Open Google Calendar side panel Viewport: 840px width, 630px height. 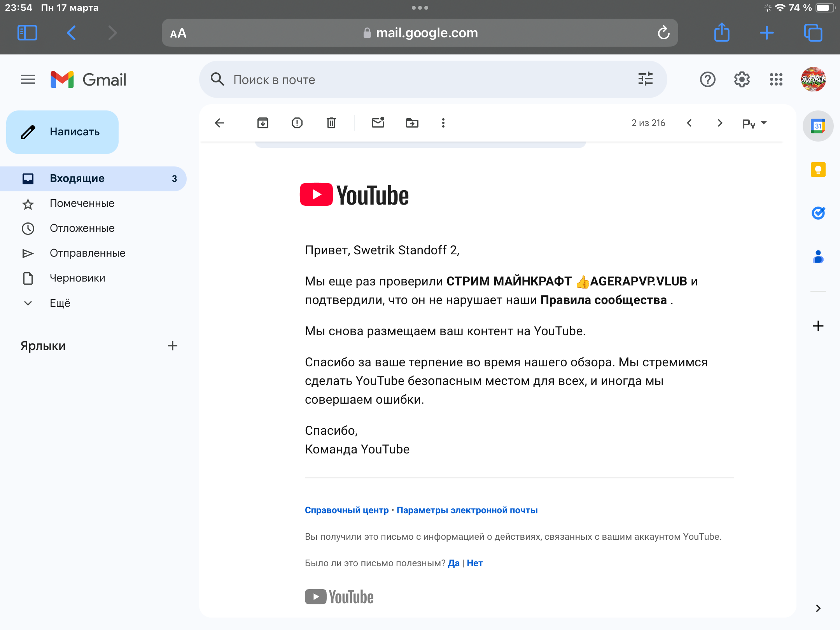pyautogui.click(x=818, y=126)
